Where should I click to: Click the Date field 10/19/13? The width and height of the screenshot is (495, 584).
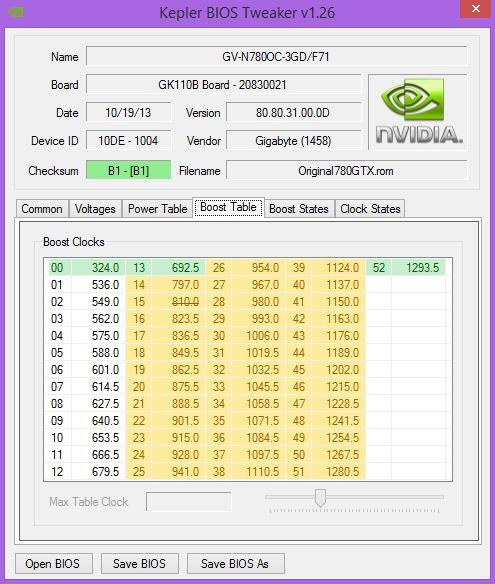(x=128, y=112)
